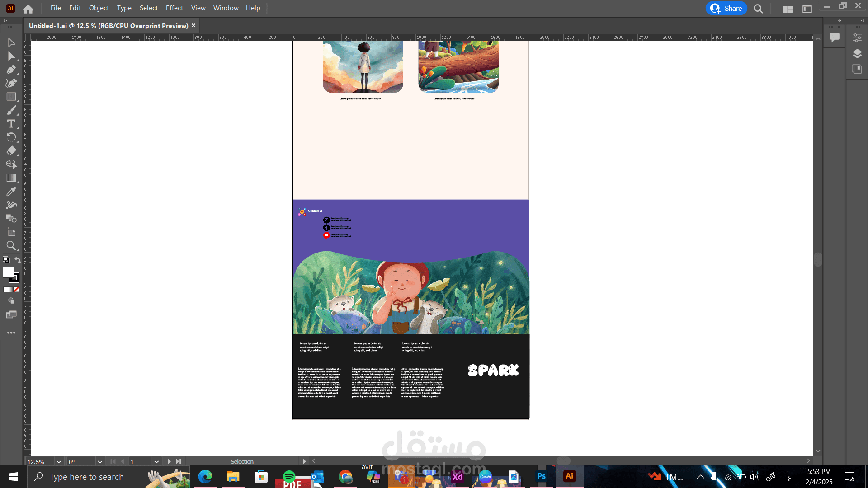Select the Puppet Warp tool
868x488 pixels.
coord(11,205)
